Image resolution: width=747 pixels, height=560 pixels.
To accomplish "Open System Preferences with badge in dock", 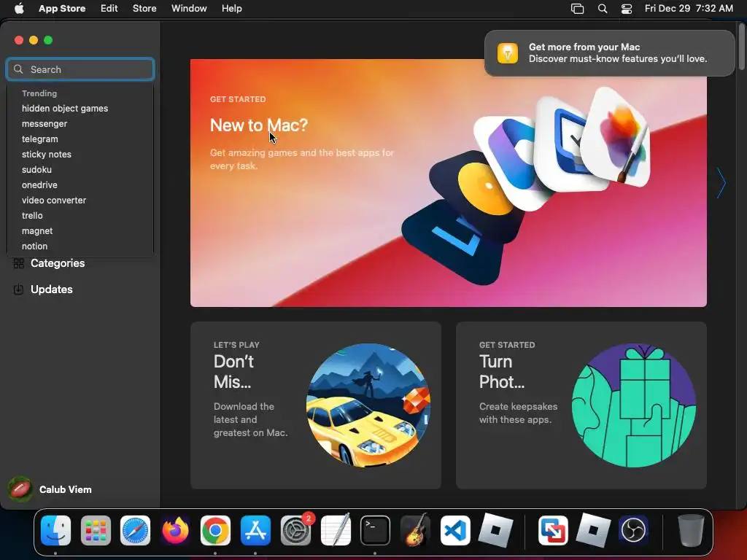I will coord(296,530).
